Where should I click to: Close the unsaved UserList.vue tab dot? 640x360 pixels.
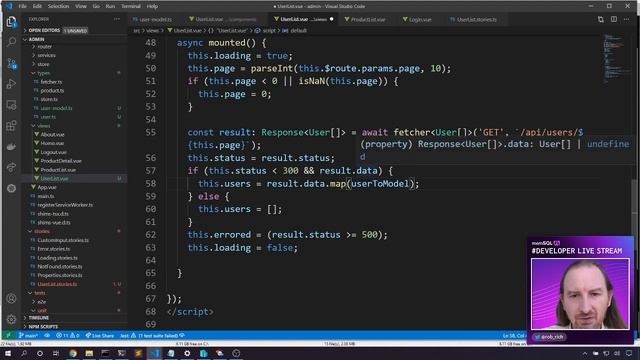pos(331,19)
